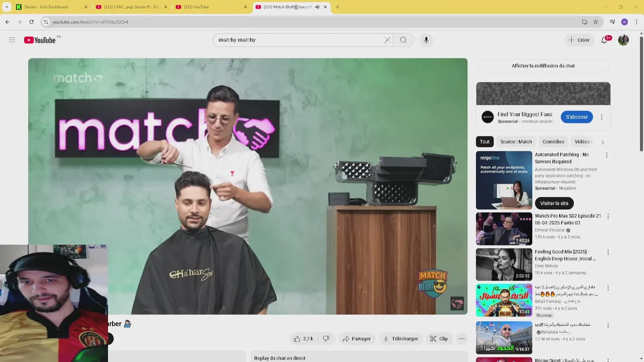The height and width of the screenshot is (362, 644).
Task: Download video with Télécharger
Action: point(400,339)
